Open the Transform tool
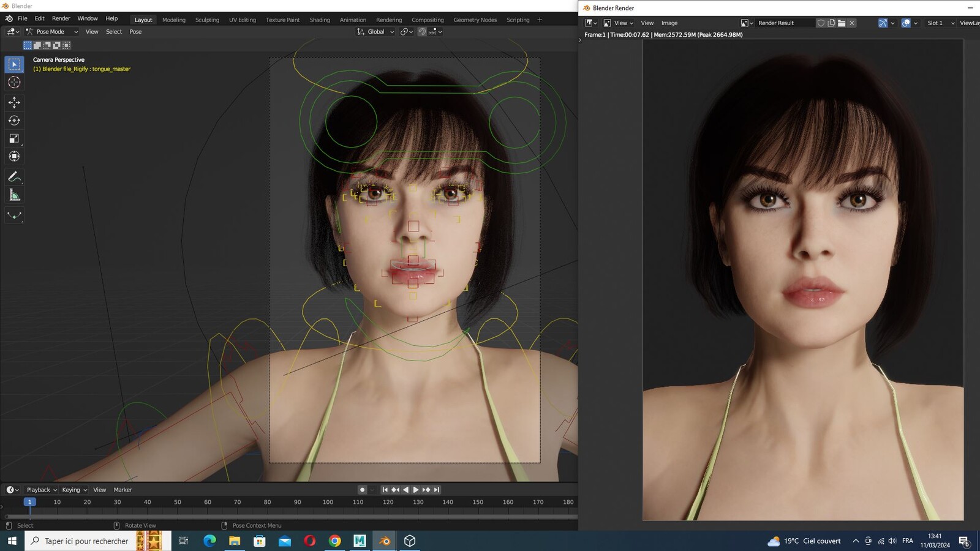The image size is (980, 551). 14,157
